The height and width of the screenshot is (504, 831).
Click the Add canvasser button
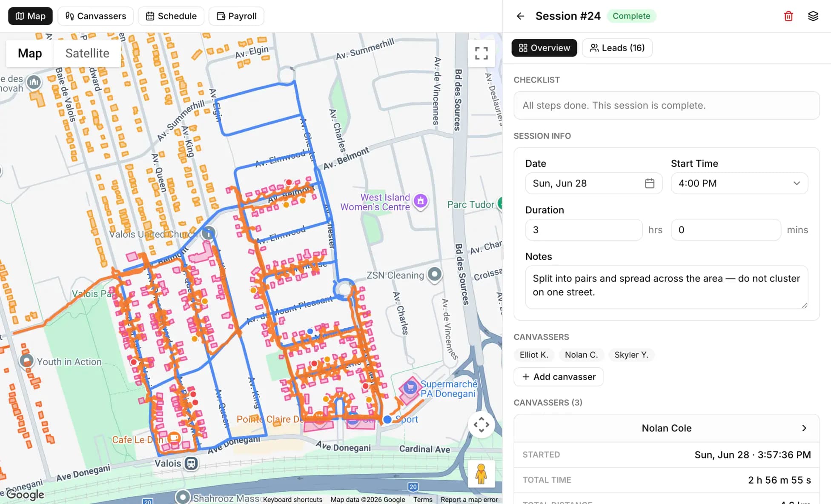[559, 377]
